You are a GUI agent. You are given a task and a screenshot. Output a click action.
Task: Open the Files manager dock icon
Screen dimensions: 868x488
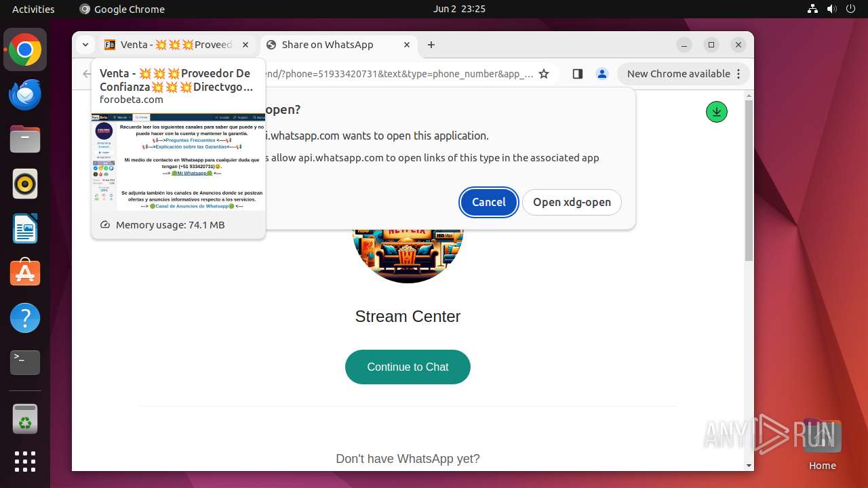[x=25, y=139]
